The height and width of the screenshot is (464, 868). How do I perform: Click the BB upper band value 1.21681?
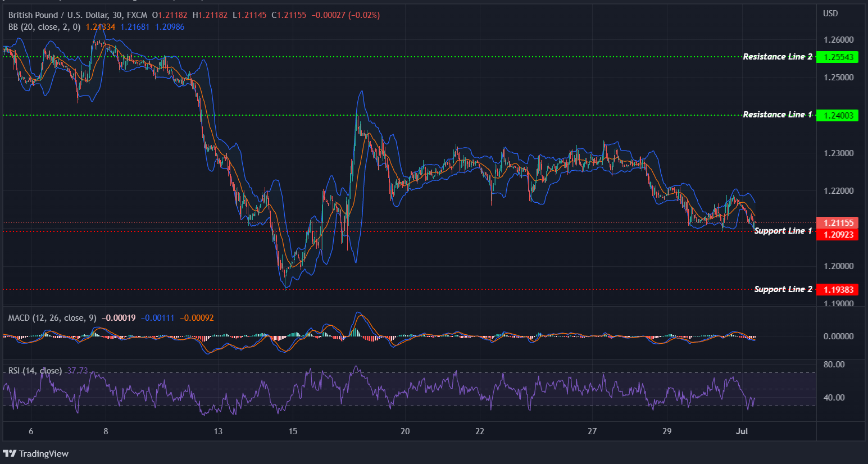(x=135, y=26)
